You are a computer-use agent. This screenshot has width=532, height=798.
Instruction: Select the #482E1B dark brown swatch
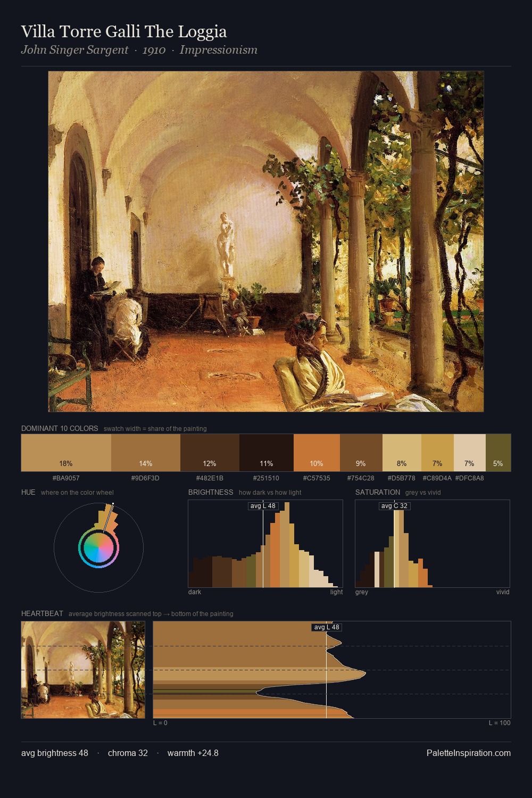point(210,453)
